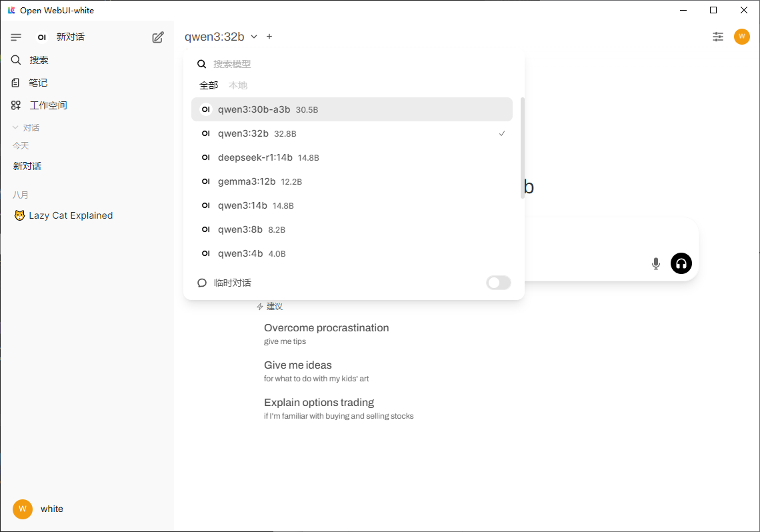Click the 八月 group label
Image resolution: width=760 pixels, height=532 pixels.
click(x=21, y=195)
